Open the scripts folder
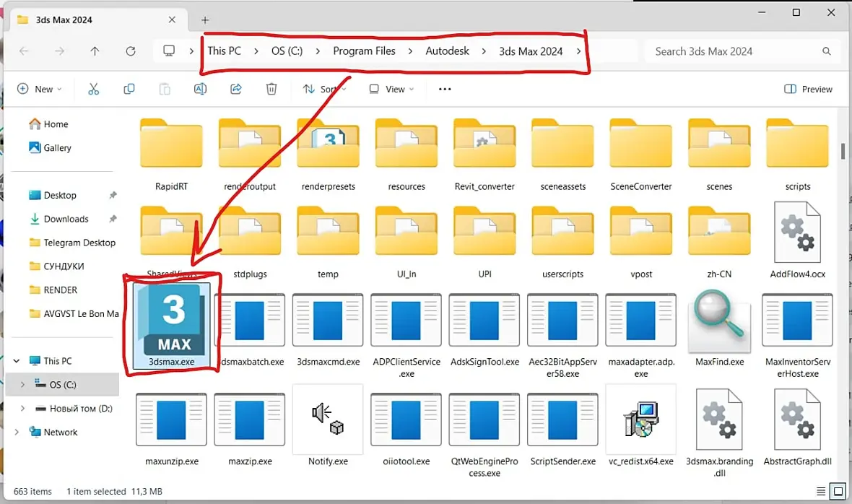 (x=797, y=143)
